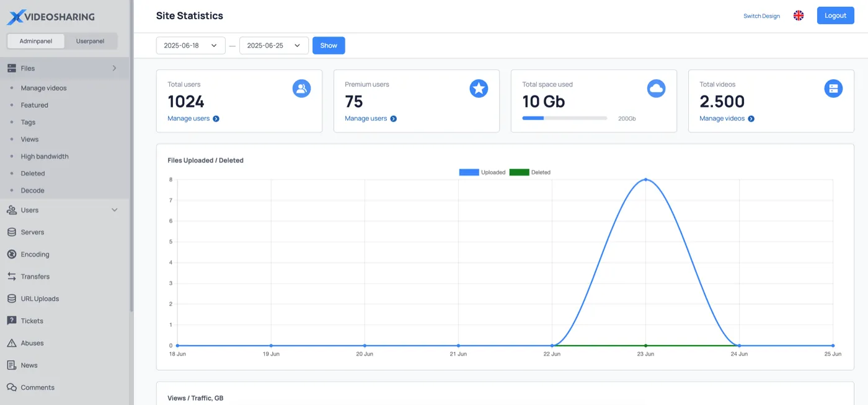Click the Logout button
This screenshot has width=868, height=405.
point(835,15)
